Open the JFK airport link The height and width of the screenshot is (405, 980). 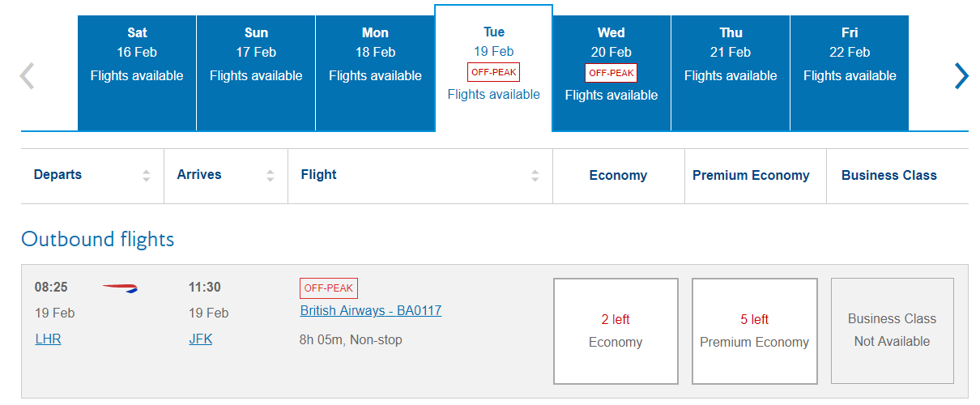pyautogui.click(x=200, y=339)
